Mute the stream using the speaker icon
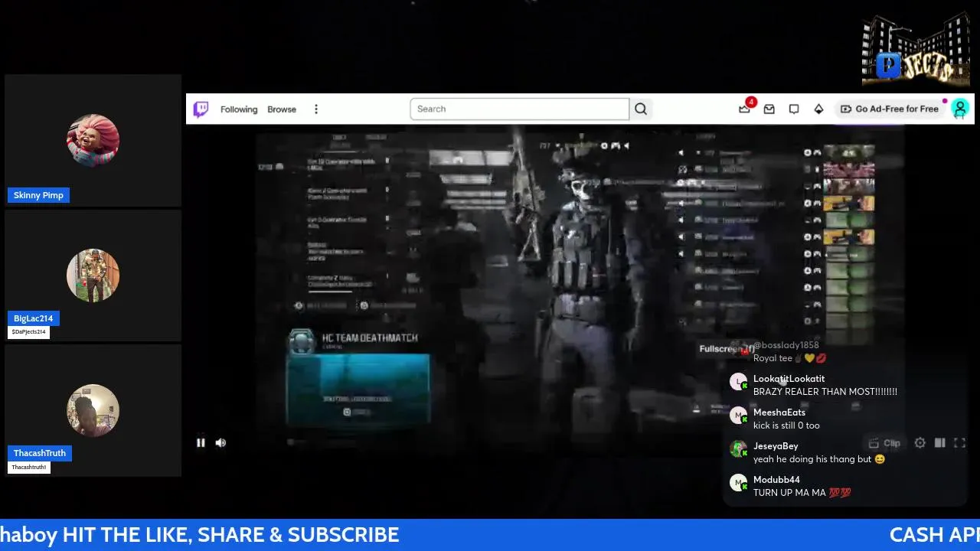The width and height of the screenshot is (980, 551). [220, 442]
